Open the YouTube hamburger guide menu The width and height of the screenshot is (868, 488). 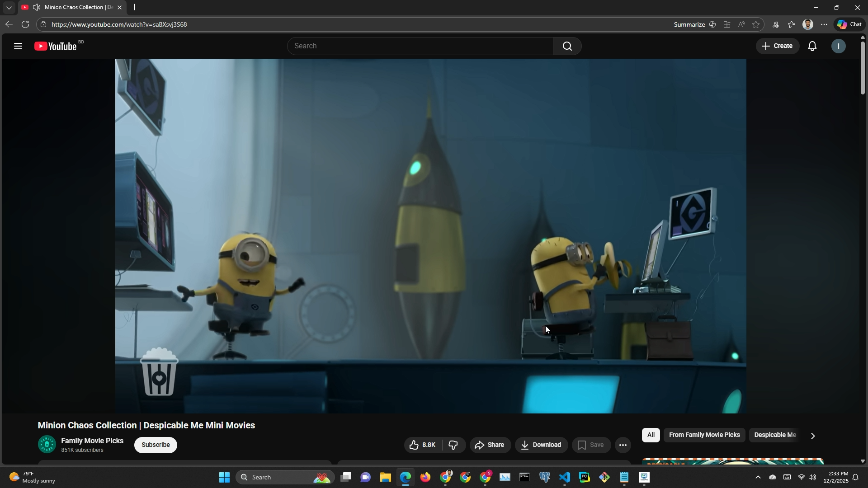point(18,46)
